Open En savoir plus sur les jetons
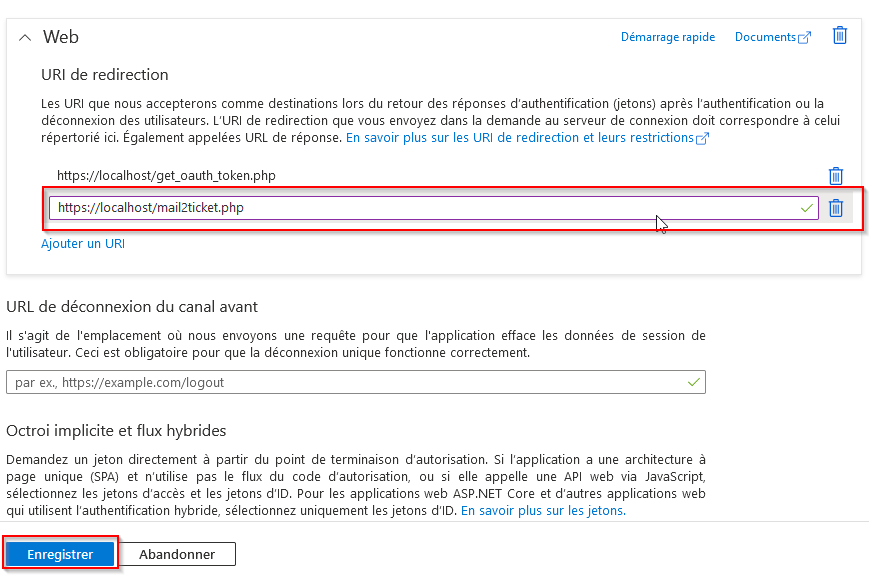 click(x=543, y=510)
